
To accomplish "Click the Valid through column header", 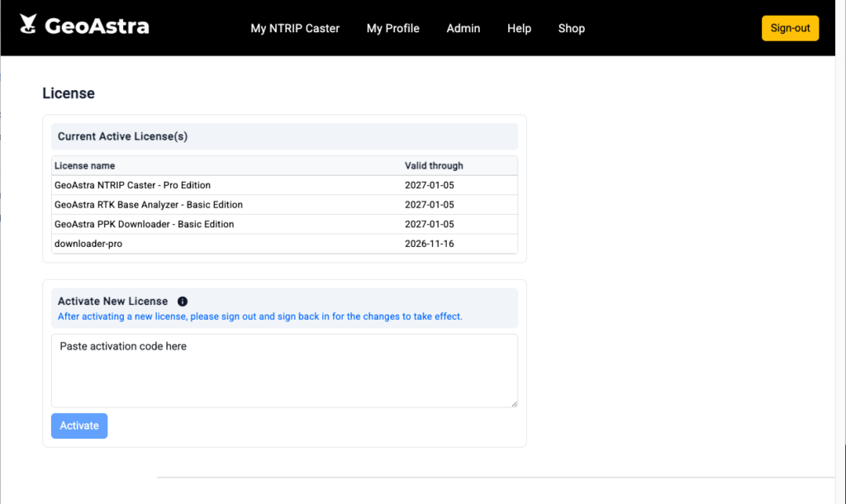I will [434, 166].
